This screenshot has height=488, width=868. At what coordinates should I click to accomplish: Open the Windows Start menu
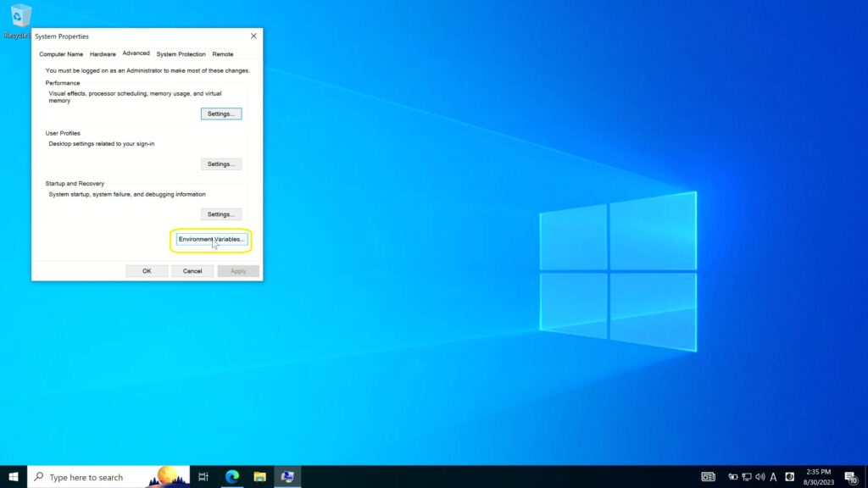pos(14,477)
